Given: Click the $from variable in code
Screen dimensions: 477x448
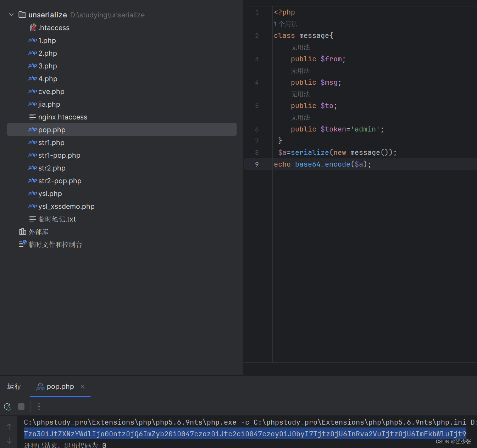Looking at the screenshot, I should coord(331,59).
